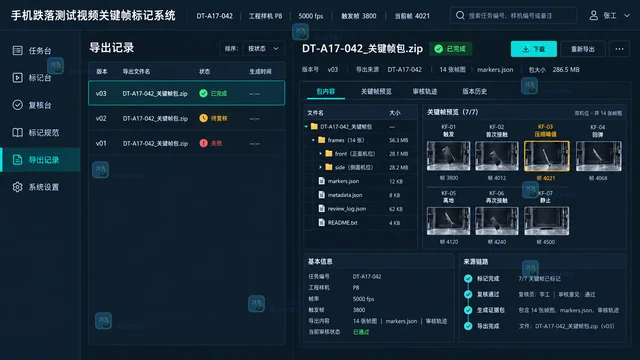Open the more options (⋯) button
The image size is (640, 360).
point(619,49)
